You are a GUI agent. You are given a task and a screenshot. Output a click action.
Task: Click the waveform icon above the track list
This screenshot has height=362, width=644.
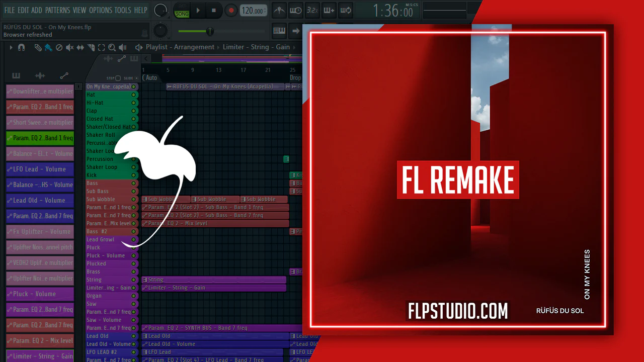(108, 59)
